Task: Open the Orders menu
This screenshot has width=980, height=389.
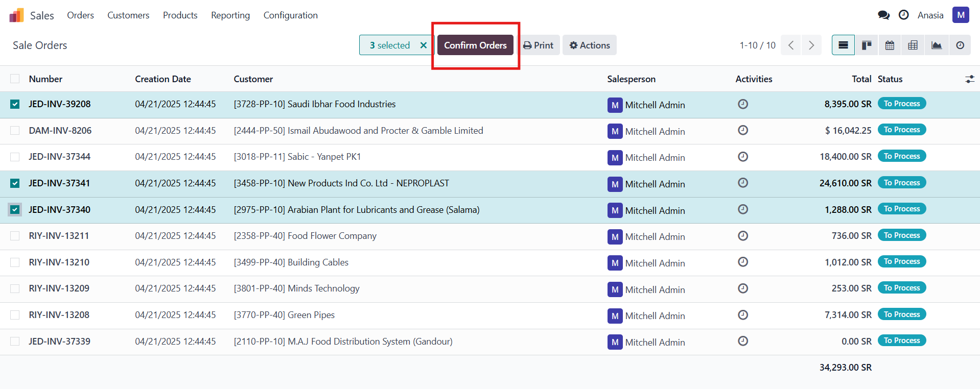Action: pyautogui.click(x=80, y=15)
